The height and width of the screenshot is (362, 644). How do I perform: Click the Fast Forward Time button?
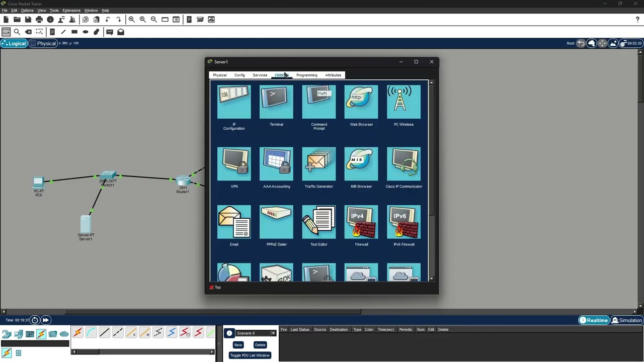(x=45, y=320)
